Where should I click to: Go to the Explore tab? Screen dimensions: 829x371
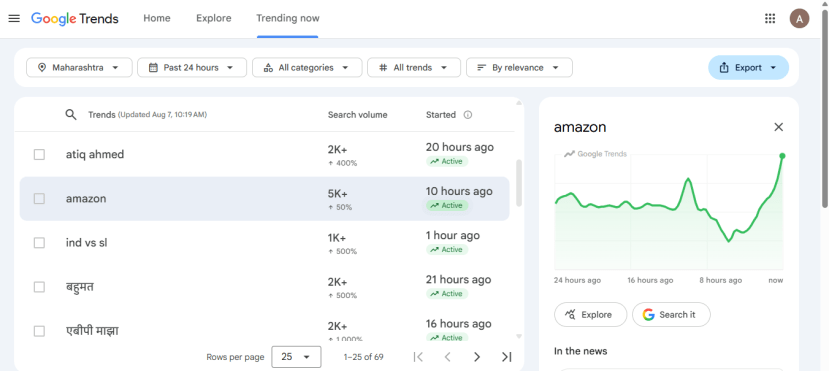pos(214,18)
